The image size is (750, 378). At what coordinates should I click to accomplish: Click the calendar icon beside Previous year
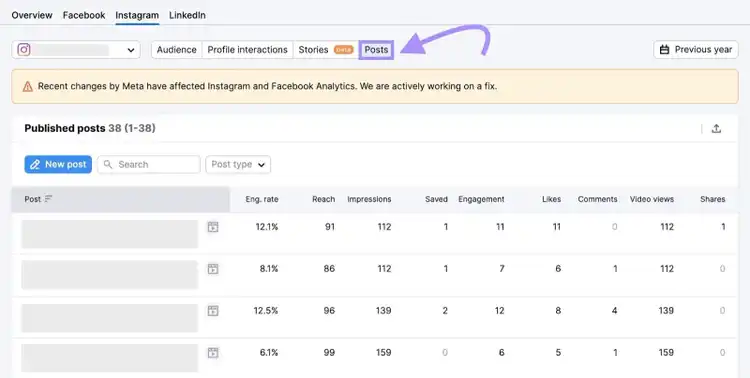664,50
